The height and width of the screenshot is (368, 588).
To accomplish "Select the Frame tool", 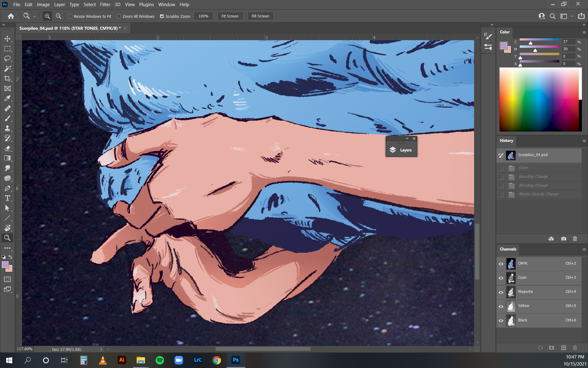I will (7, 89).
